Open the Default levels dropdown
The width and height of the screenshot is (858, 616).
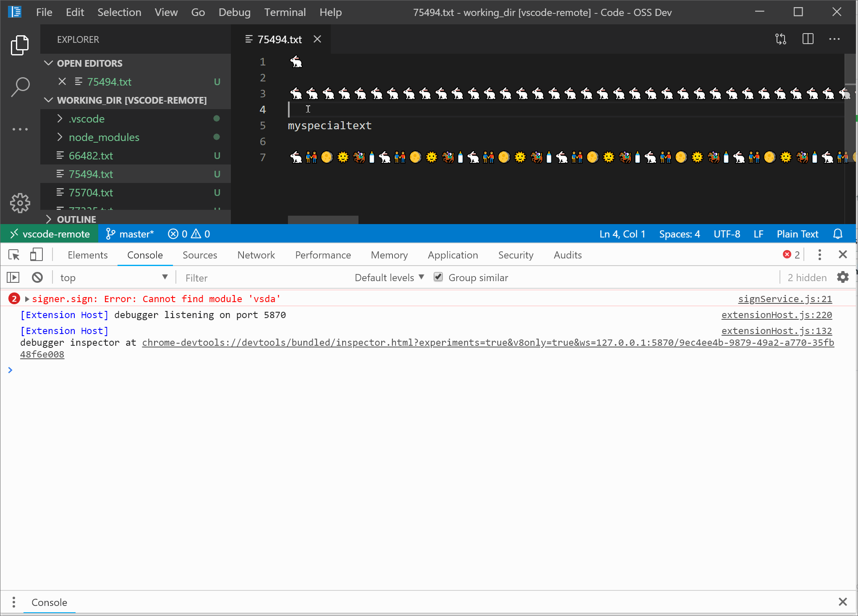[389, 277]
